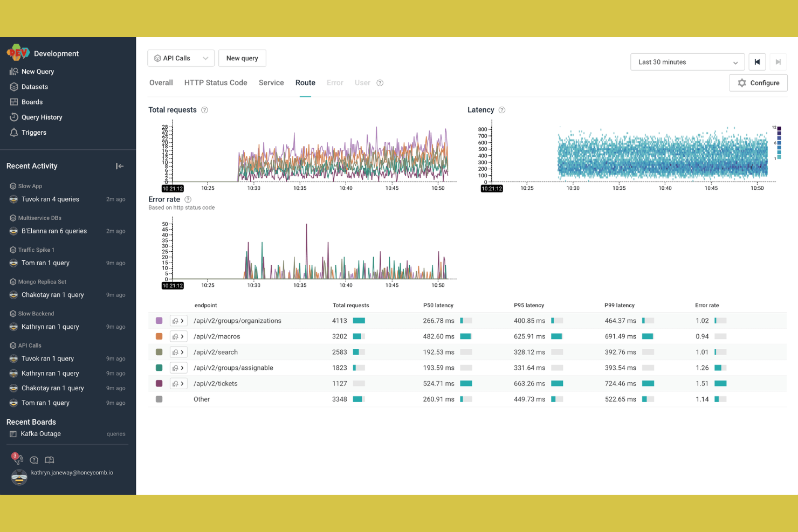Start a New query
Image resolution: width=798 pixels, height=532 pixels.
pyautogui.click(x=242, y=58)
